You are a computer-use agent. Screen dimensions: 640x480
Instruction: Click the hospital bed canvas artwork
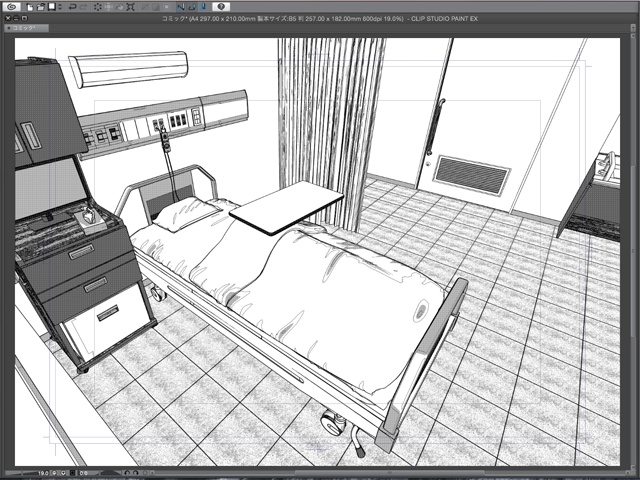pyautogui.click(x=317, y=252)
